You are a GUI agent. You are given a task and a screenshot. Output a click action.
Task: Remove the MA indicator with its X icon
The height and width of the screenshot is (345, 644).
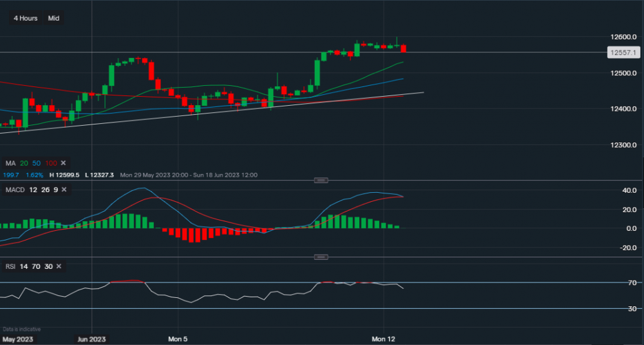point(64,163)
